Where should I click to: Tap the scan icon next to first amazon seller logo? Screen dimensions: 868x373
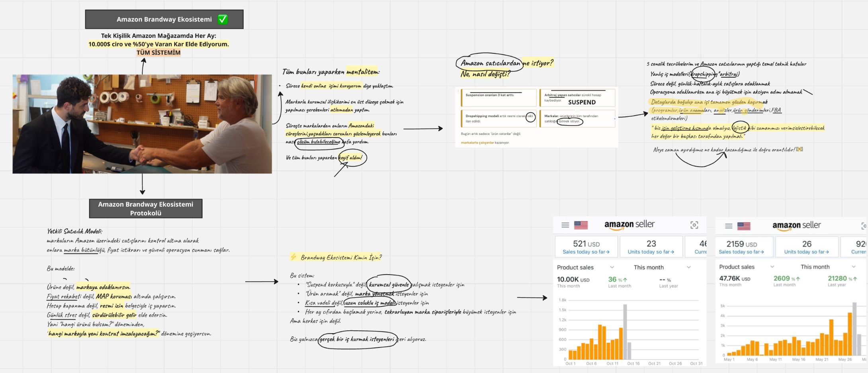click(x=694, y=225)
